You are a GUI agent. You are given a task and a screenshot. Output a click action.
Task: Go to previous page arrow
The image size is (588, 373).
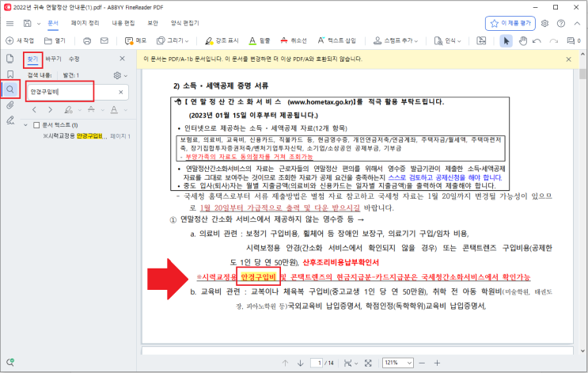pyautogui.click(x=285, y=363)
